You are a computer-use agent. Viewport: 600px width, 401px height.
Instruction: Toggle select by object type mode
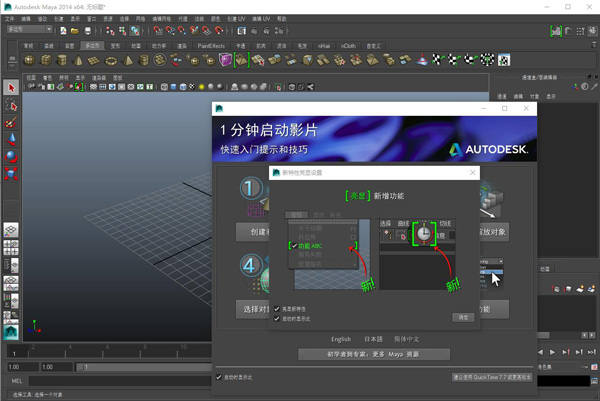tap(122, 31)
